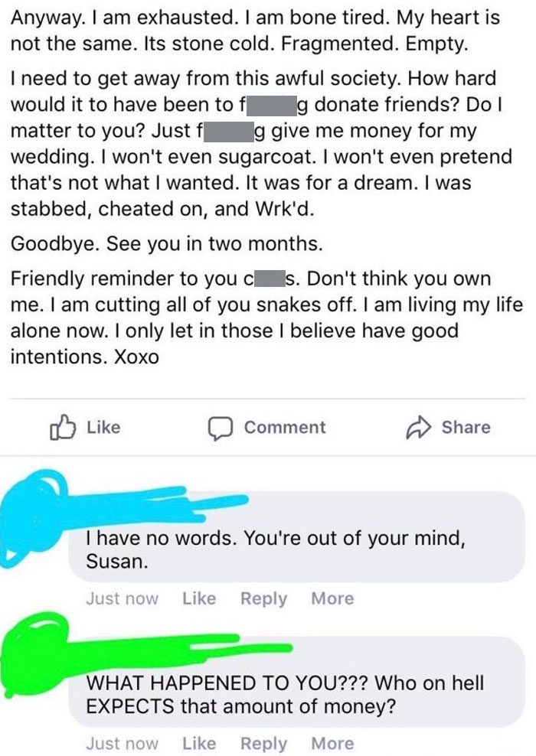Open More options for the Susan comment
The width and height of the screenshot is (536, 756).
[x=332, y=598]
